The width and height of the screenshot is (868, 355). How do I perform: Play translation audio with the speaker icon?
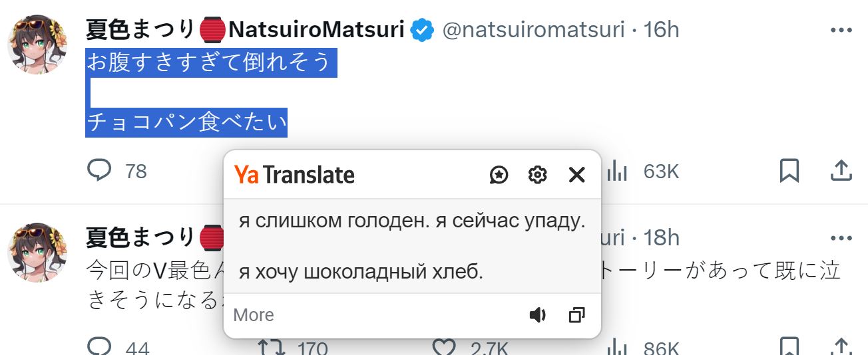[537, 315]
